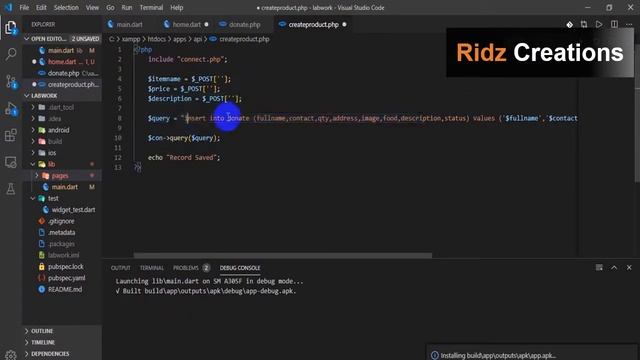Click the htdocs breadcrumb segment
This screenshot has width=640, height=360.
pos(156,39)
